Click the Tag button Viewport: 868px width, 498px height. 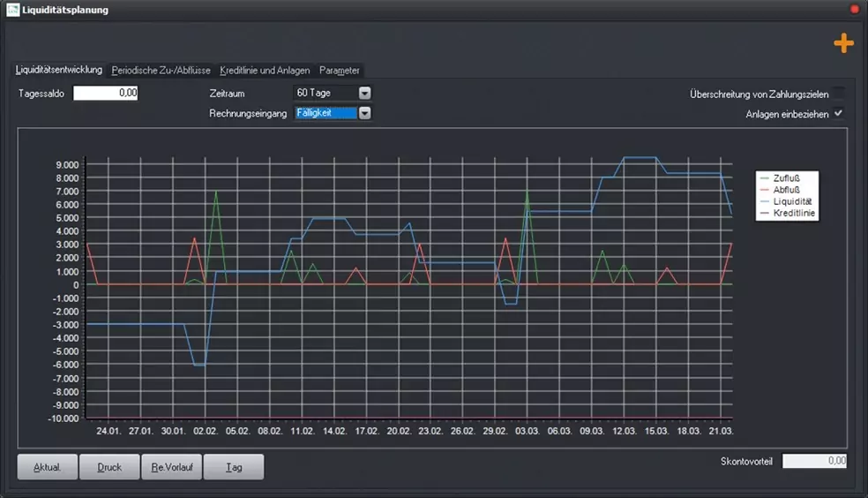tap(234, 467)
